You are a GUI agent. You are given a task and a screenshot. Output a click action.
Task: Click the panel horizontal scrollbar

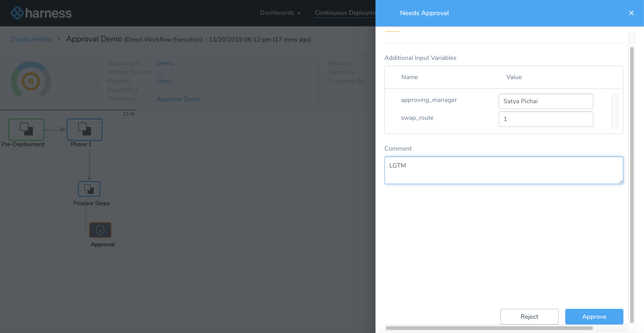(x=489, y=328)
